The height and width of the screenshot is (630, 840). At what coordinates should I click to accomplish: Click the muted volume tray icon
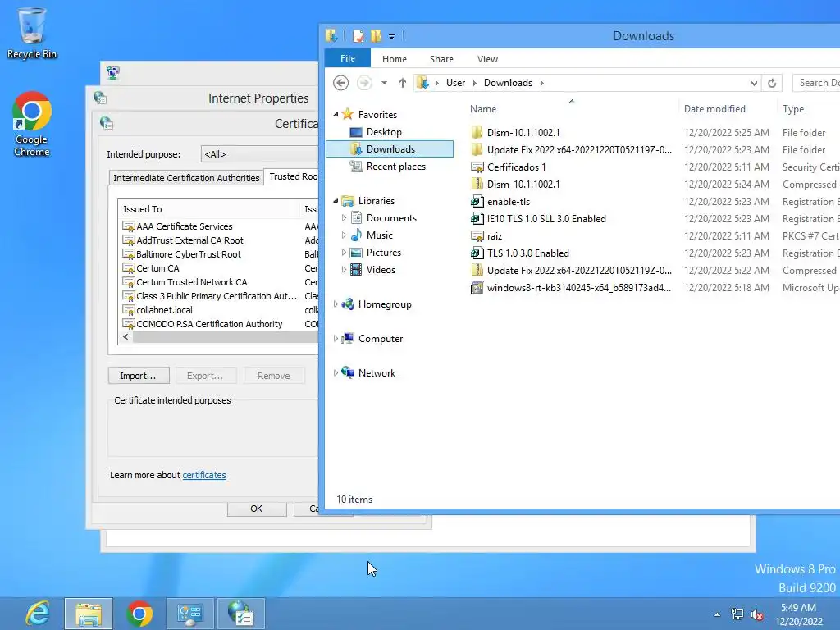(x=757, y=614)
